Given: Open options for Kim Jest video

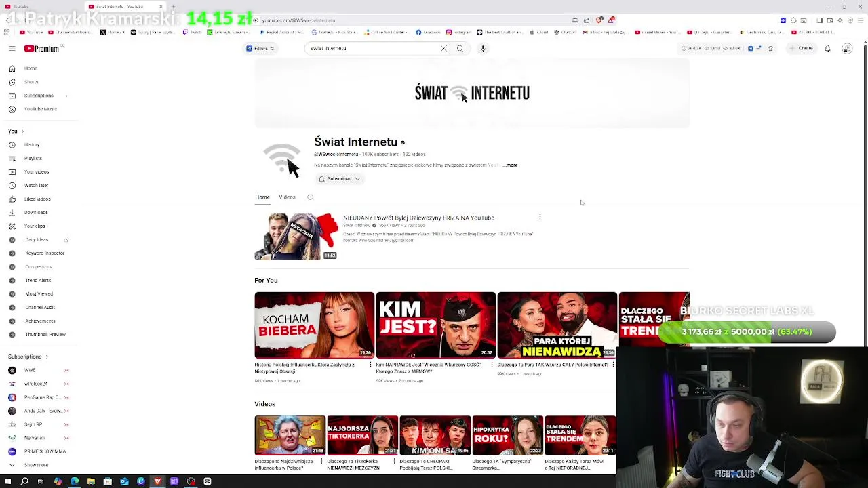Looking at the screenshot, I should pyautogui.click(x=492, y=365).
